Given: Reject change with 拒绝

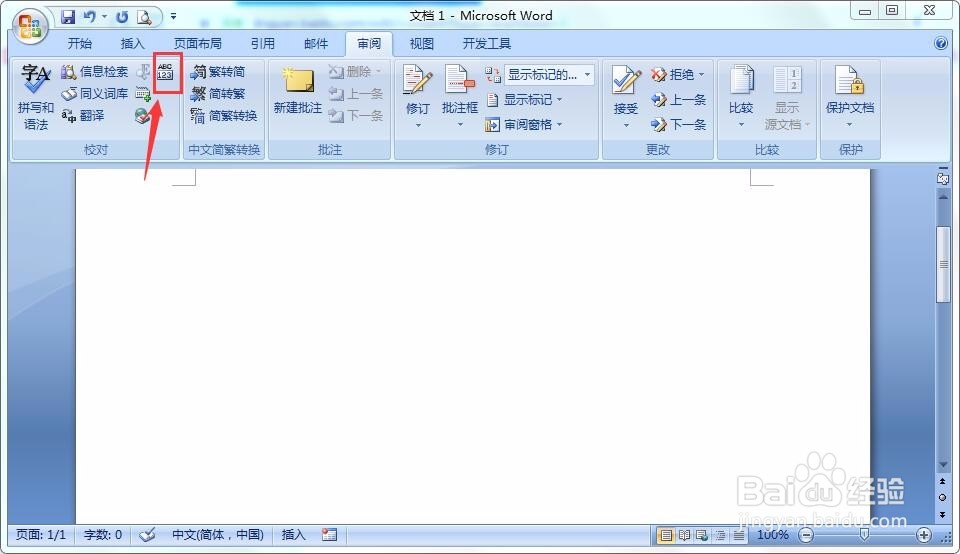Looking at the screenshot, I should (x=672, y=75).
